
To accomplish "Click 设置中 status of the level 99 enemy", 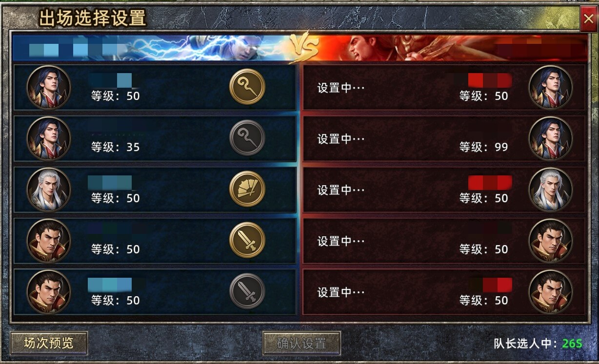I will (341, 139).
